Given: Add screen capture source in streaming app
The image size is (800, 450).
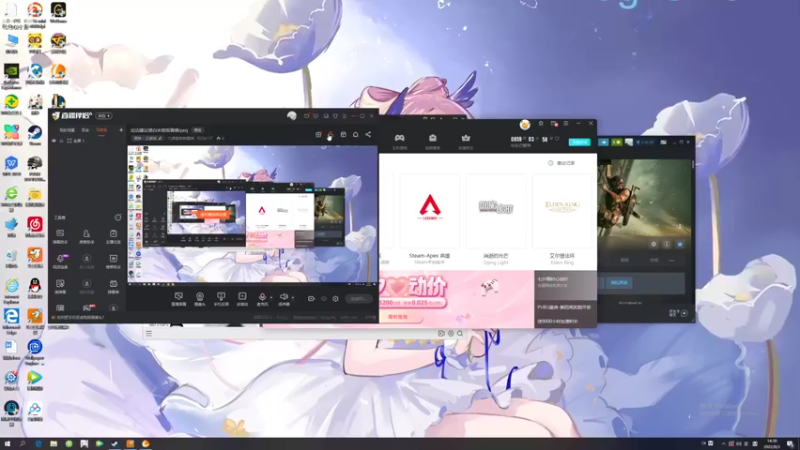Looking at the screenshot, I should click(x=179, y=298).
